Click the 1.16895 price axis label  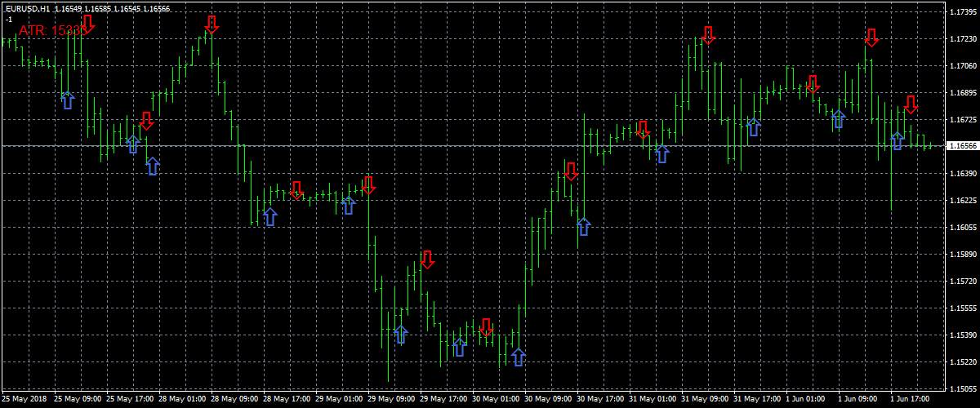[963, 93]
